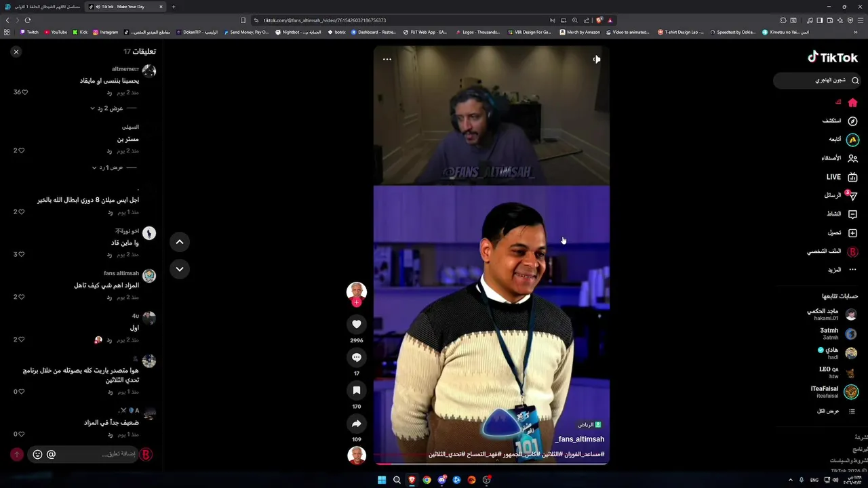The image size is (868, 488).
Task: Bookmark the video with favorites icon
Action: (357, 390)
